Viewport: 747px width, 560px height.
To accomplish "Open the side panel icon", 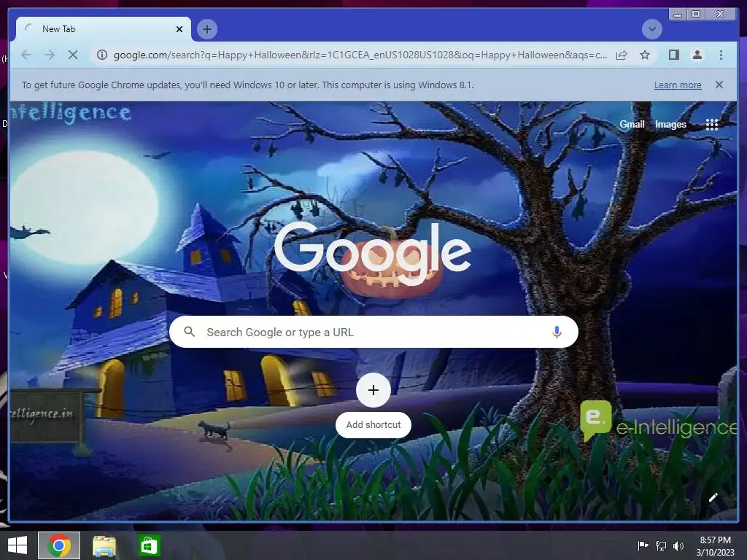I will coord(673,55).
